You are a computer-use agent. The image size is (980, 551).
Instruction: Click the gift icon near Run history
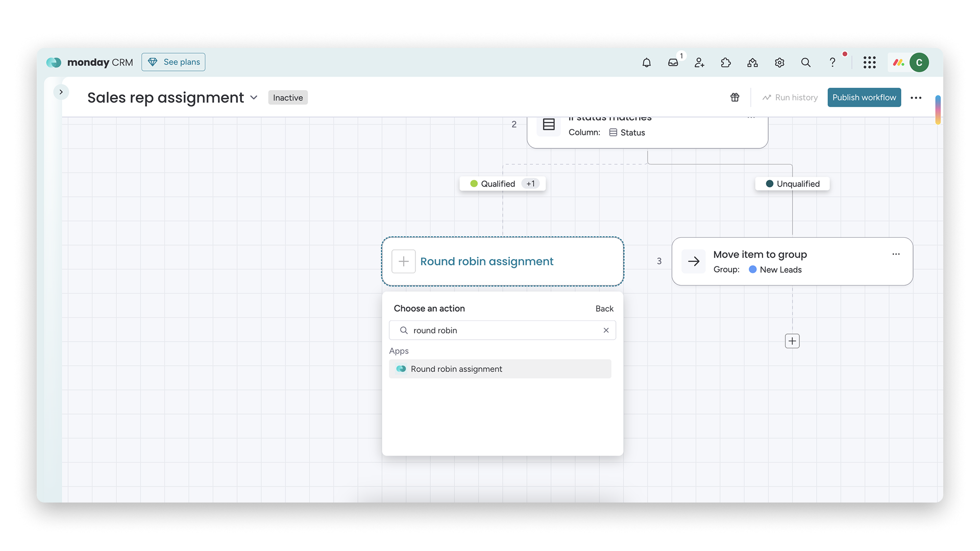[734, 97]
